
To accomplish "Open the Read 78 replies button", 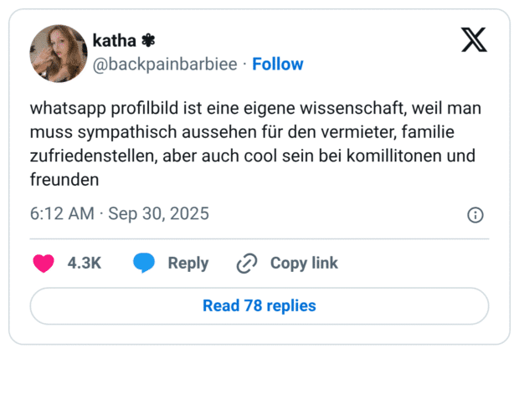I will coord(259,306).
